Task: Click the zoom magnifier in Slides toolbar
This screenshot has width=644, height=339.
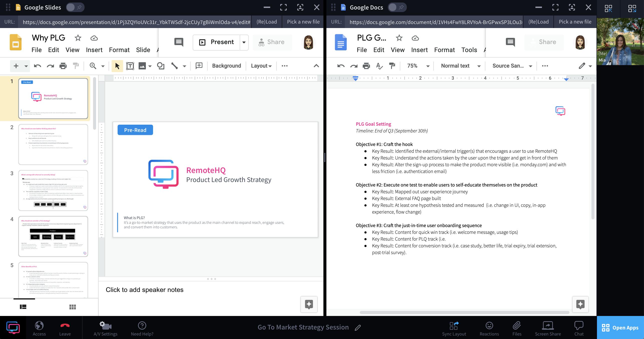Action: pyautogui.click(x=93, y=66)
